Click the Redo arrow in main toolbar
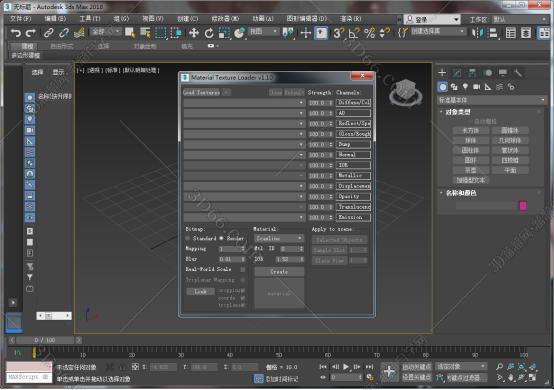Screen dimensions: 554x390 click(31, 33)
